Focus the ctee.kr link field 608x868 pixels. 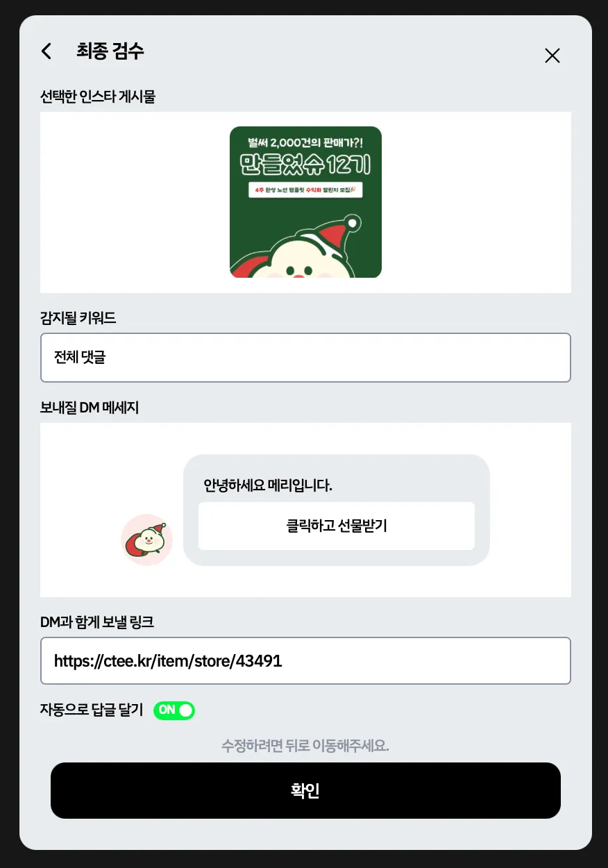click(305, 661)
